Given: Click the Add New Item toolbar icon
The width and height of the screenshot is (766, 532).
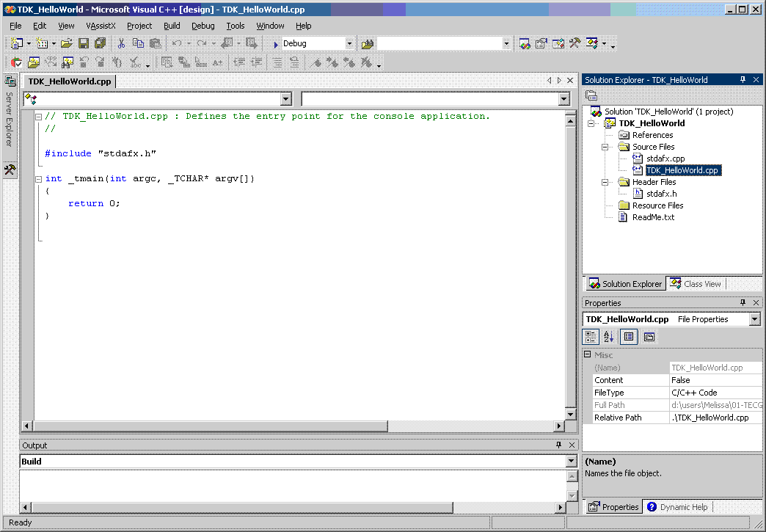Looking at the screenshot, I should pos(43,43).
